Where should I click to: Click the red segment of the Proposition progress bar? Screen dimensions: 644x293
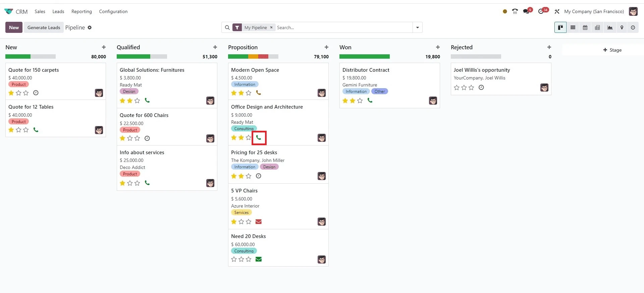263,57
